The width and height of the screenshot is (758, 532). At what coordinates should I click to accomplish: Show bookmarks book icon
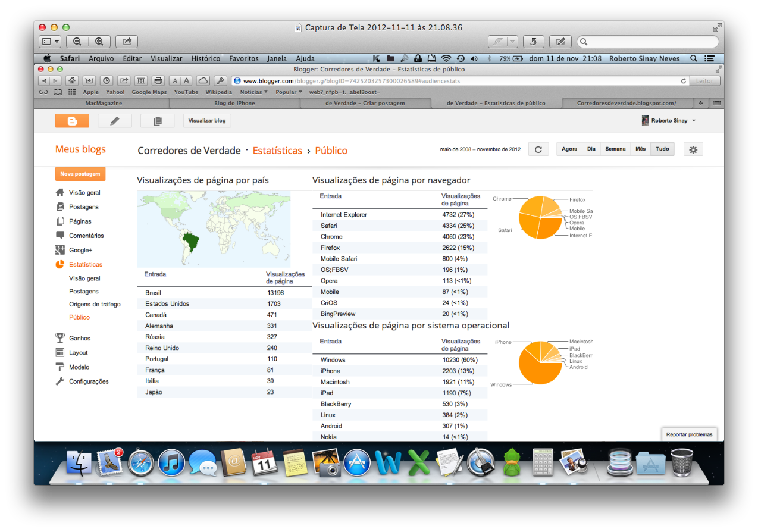58,92
